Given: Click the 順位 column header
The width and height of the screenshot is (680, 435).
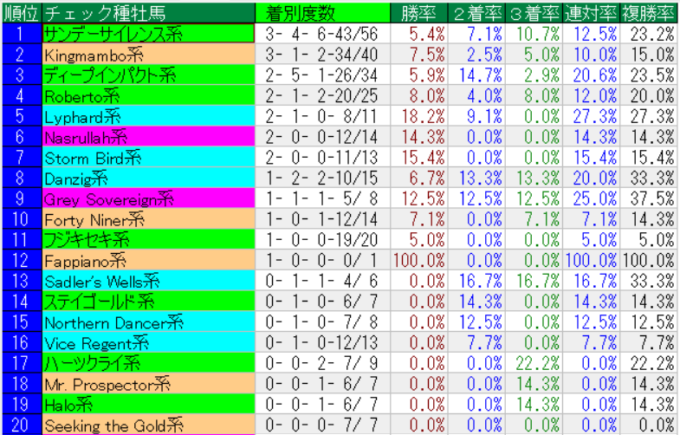Looking at the screenshot, I should 21,14.
